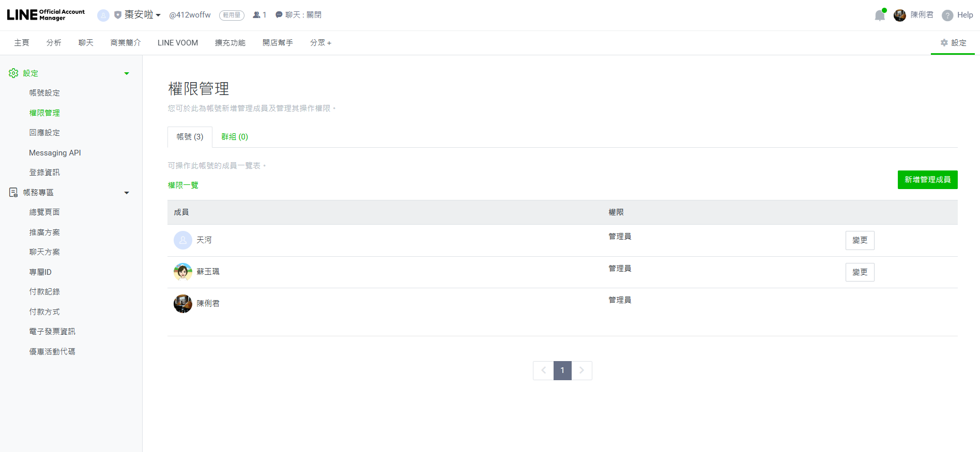This screenshot has height=452, width=980.
Task: Select page 1 in pagination
Action: (562, 370)
